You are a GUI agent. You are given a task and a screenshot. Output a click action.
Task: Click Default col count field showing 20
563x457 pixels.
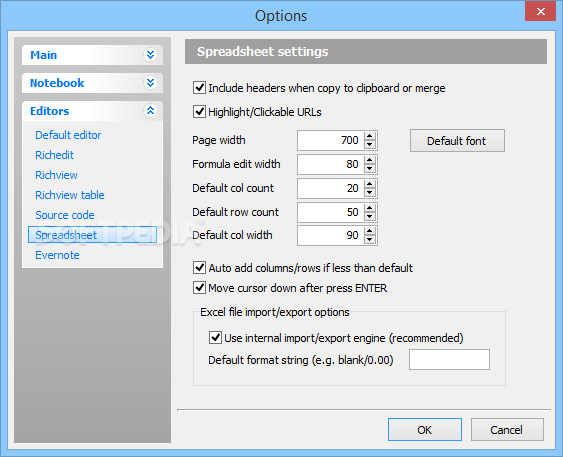pos(331,188)
